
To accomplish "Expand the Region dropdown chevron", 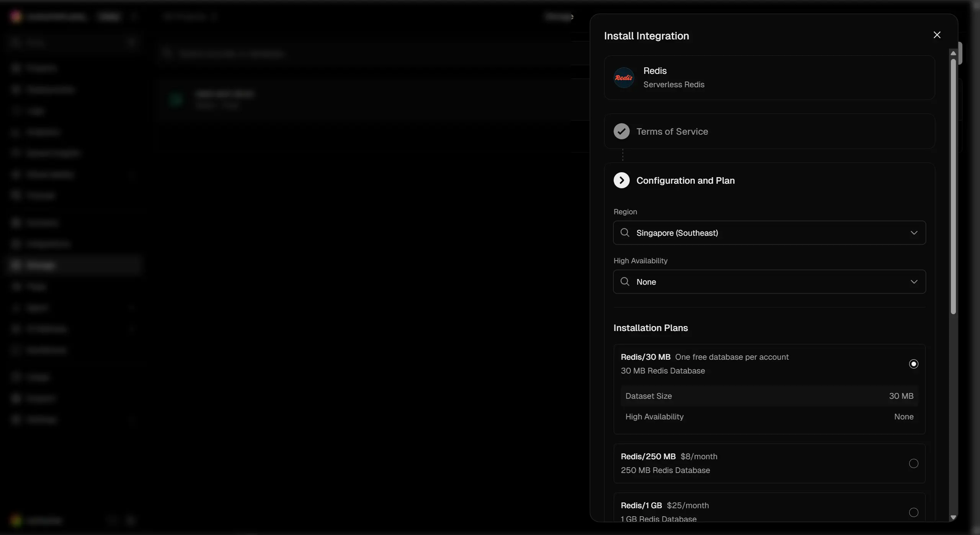I will 914,233.
